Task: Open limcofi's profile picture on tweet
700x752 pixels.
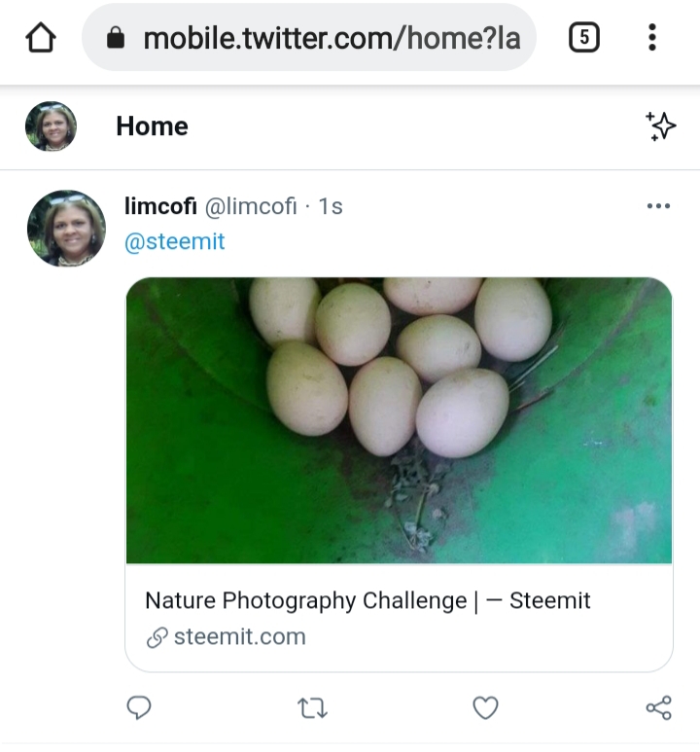Action: click(x=66, y=229)
